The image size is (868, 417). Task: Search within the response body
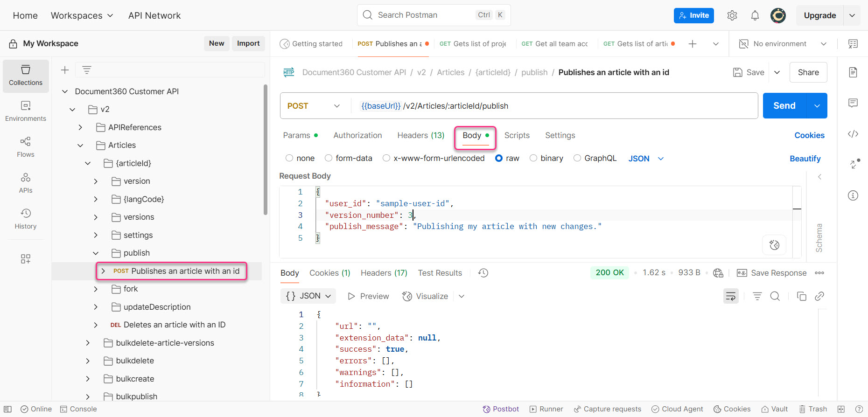pos(775,296)
